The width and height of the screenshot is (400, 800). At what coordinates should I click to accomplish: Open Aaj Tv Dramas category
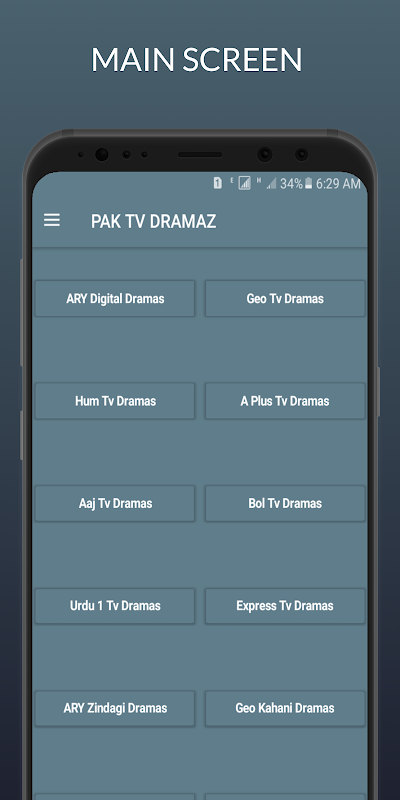click(115, 504)
